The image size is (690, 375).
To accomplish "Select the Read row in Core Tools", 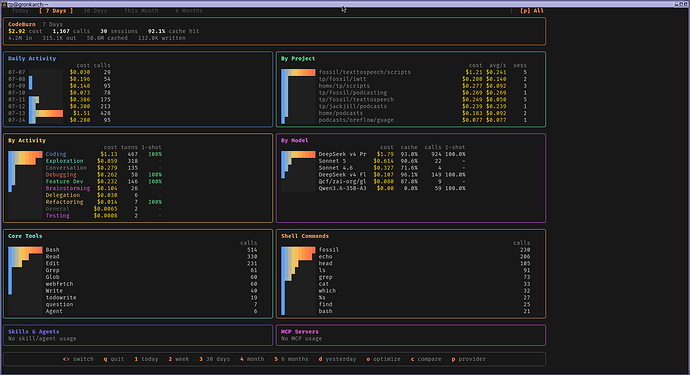I will point(132,257).
